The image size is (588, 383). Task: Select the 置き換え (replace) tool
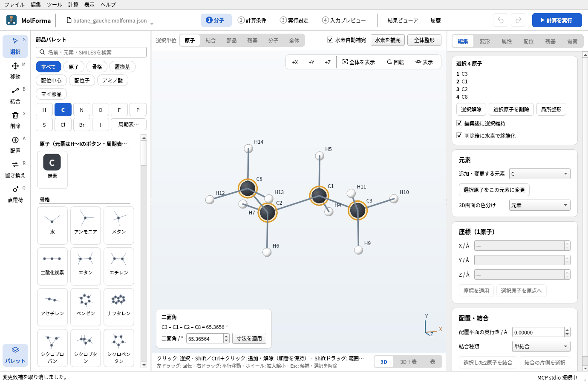coord(15,169)
